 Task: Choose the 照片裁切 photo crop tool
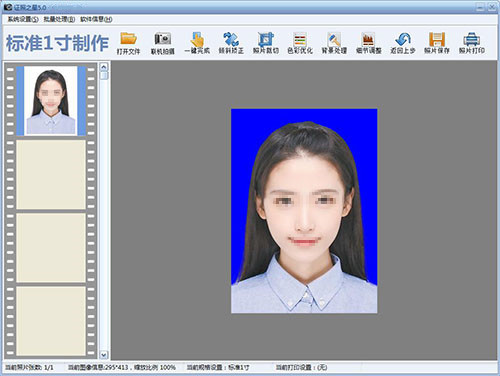tap(266, 43)
